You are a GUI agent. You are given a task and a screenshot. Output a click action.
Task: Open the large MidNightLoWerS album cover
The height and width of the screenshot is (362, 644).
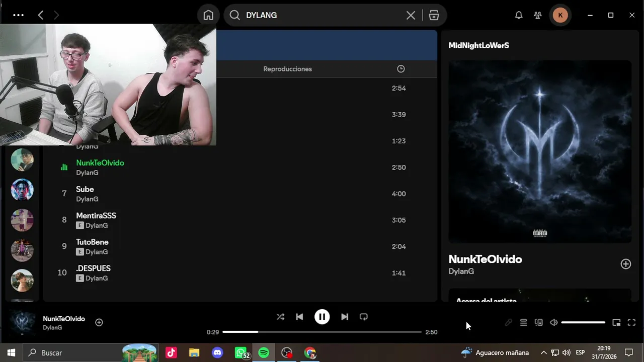click(540, 152)
